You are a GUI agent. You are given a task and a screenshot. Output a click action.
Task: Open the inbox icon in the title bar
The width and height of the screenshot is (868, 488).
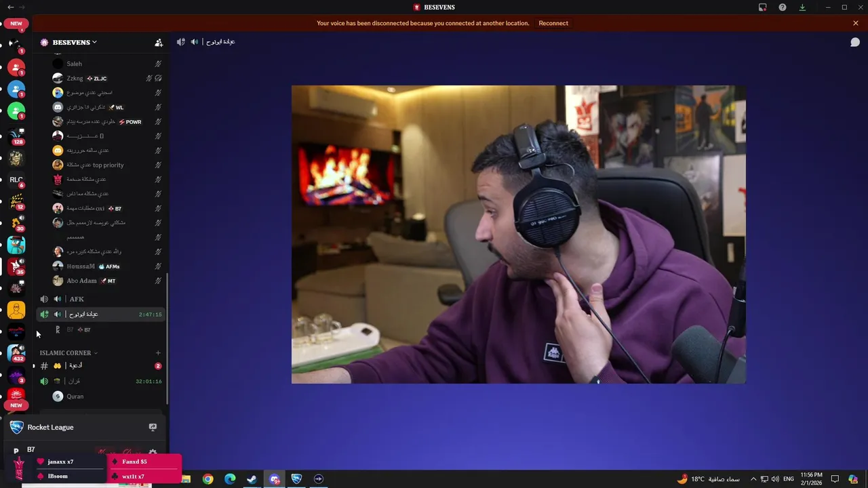[x=763, y=7]
